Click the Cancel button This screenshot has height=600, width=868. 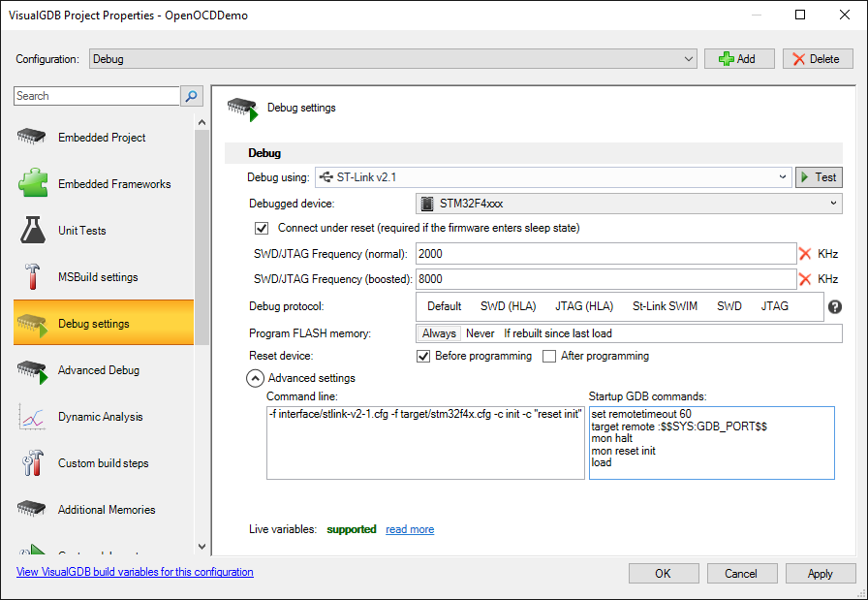point(742,574)
